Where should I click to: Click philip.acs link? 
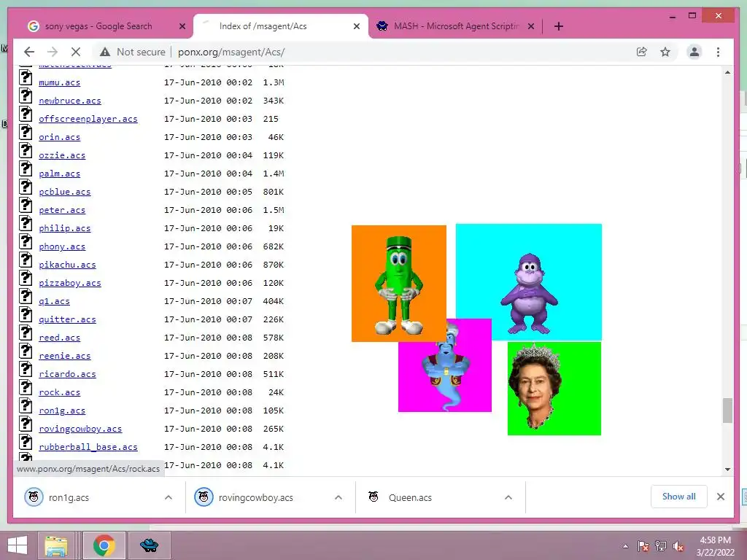[65, 228]
